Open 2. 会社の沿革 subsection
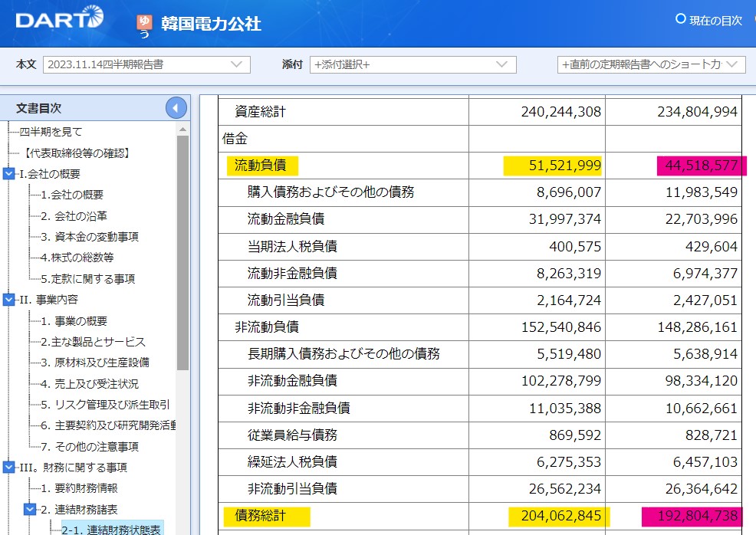 pos(74,216)
